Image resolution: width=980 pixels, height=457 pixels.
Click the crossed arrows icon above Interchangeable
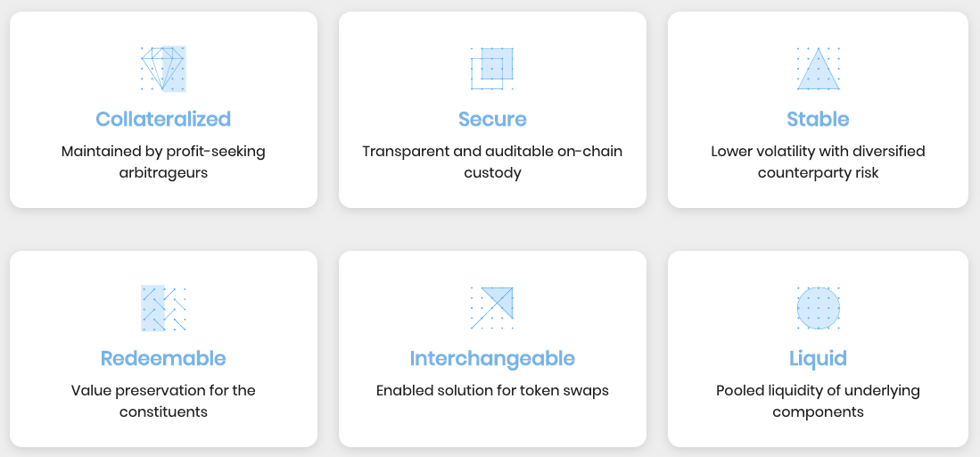pyautogui.click(x=492, y=308)
